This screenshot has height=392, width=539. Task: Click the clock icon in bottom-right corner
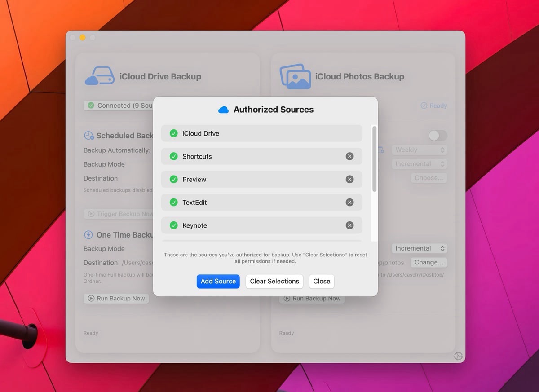click(x=458, y=356)
